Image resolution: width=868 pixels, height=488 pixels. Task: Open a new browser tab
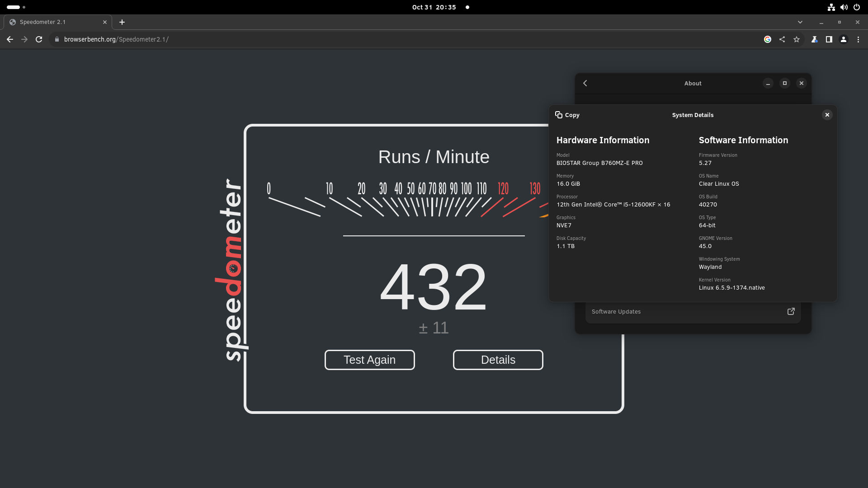(122, 22)
